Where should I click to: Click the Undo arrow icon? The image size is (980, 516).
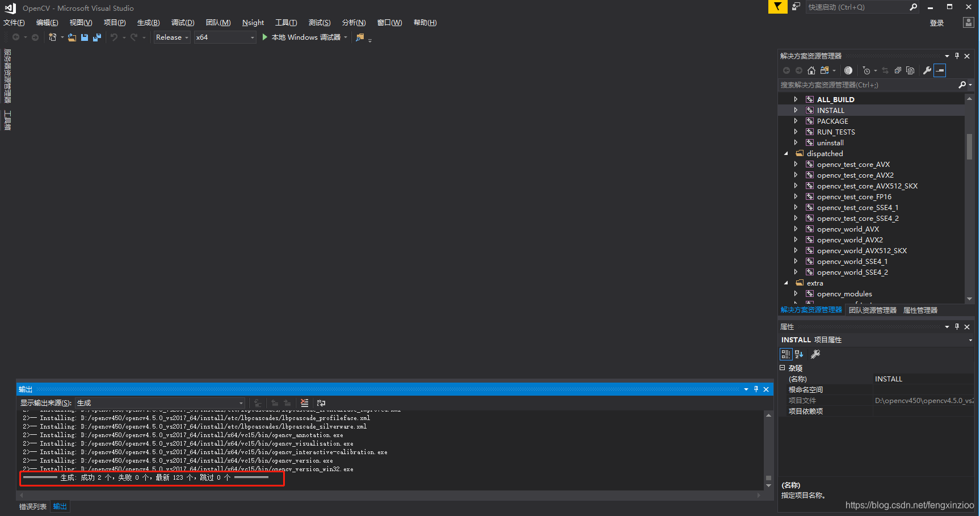coord(114,37)
